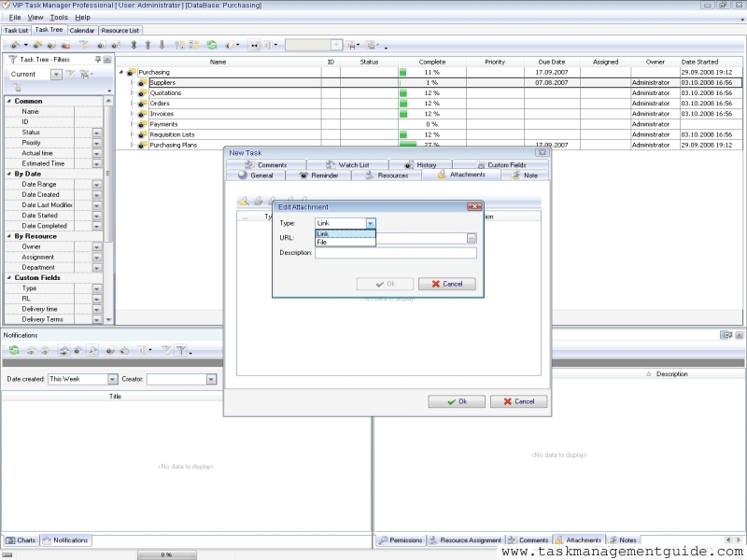Switch to the Calendar tab

click(x=82, y=31)
